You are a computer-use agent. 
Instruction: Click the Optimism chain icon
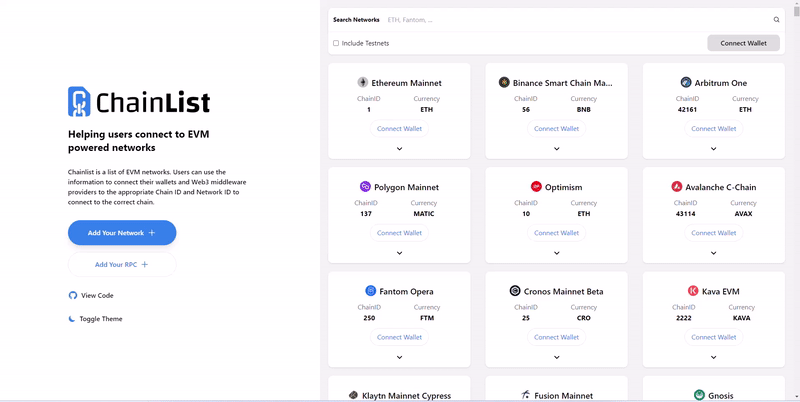[x=536, y=187]
